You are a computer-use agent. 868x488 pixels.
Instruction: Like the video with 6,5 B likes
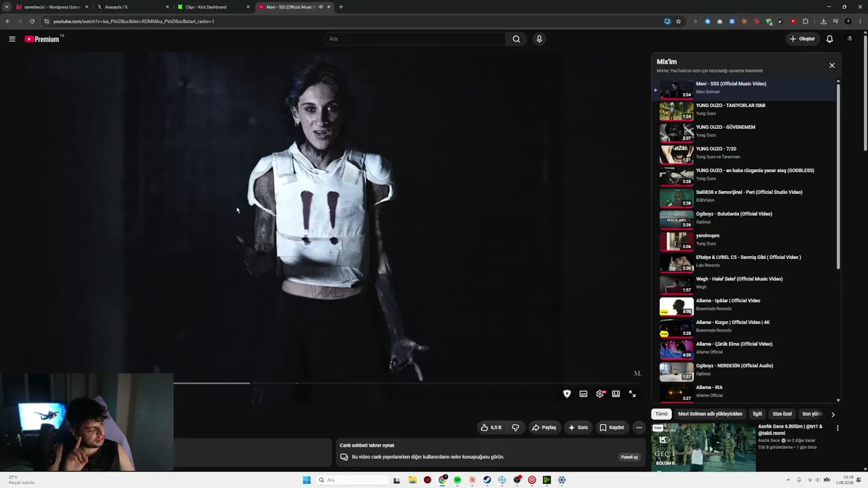(491, 428)
